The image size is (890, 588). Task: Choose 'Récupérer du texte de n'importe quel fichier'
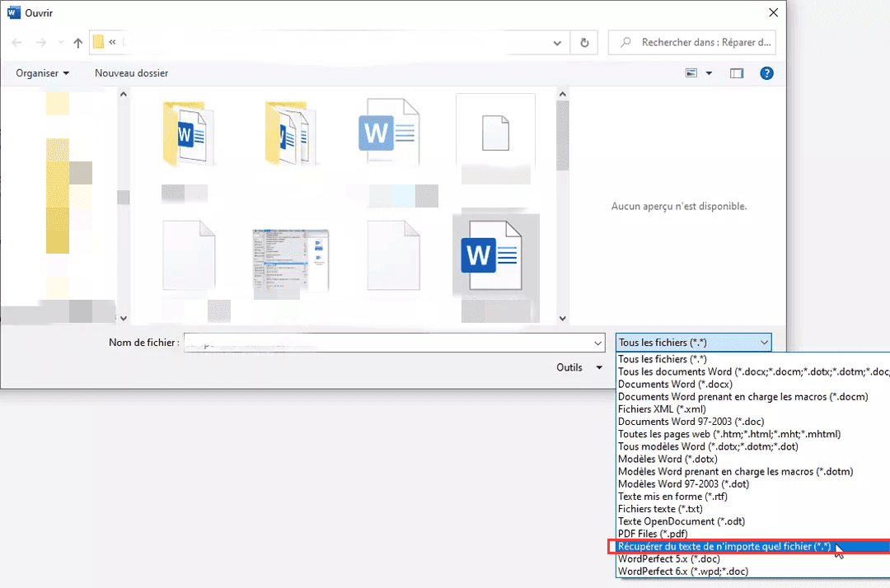(x=724, y=547)
